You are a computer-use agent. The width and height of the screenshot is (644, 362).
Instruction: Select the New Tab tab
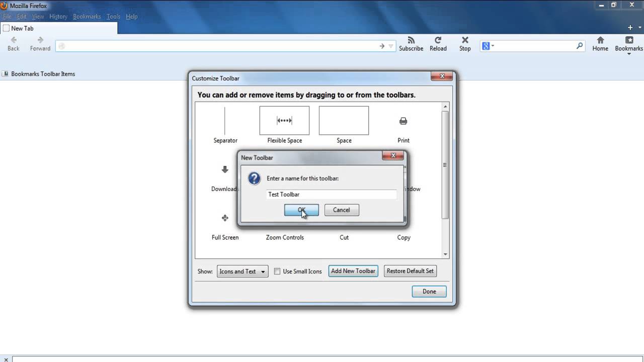click(59, 28)
